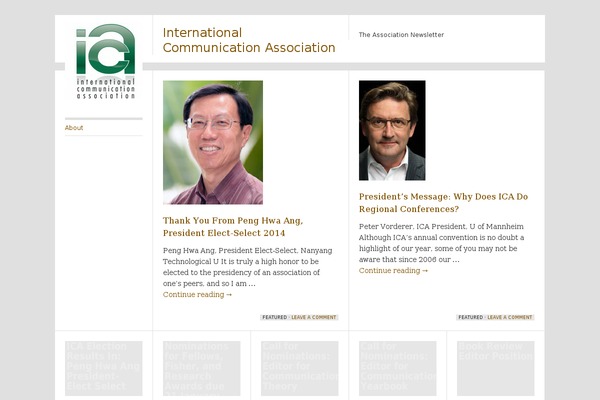Viewport: 600px width, 400px height.
Task: Click the International Communication Association site title
Action: (x=249, y=40)
